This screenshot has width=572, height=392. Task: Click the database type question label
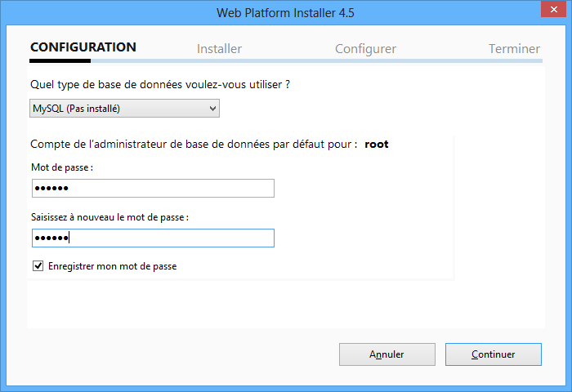[160, 84]
